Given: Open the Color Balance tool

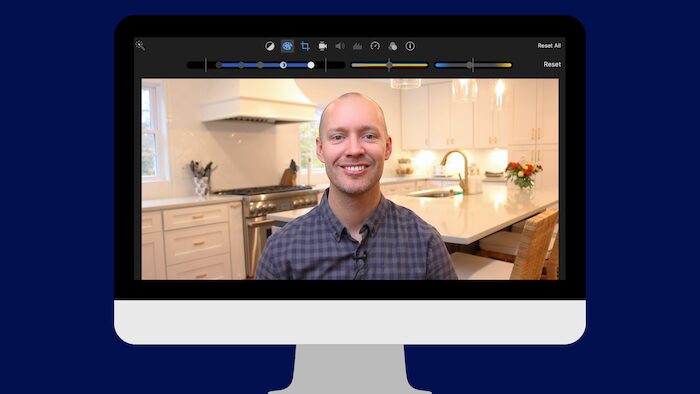Looking at the screenshot, I should [x=270, y=46].
